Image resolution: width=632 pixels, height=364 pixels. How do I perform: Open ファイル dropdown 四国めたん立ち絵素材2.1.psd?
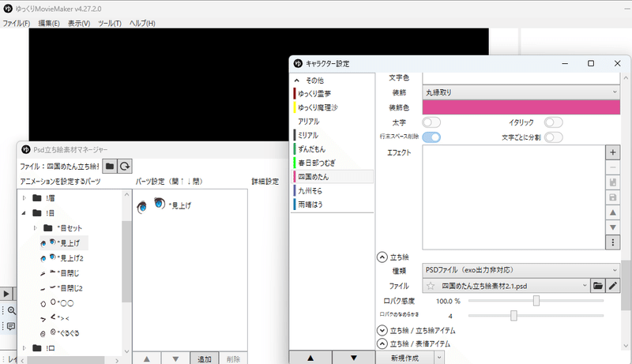click(506, 286)
